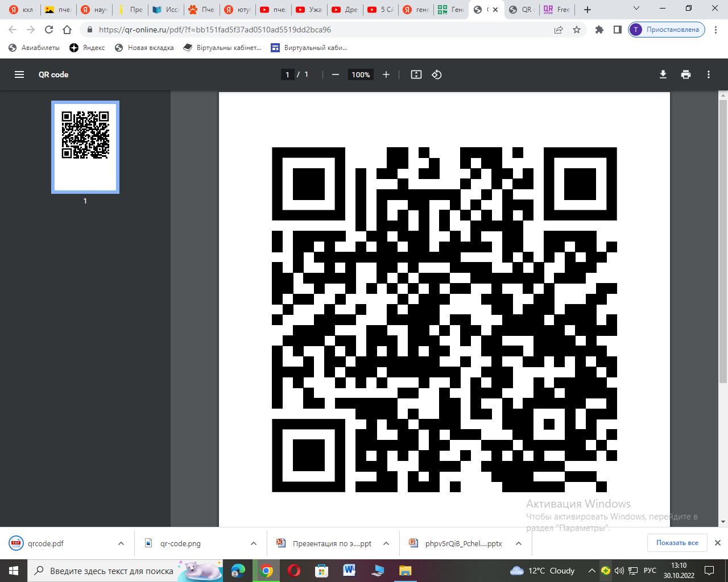
Task: Open the browser home page
Action: coord(67,30)
